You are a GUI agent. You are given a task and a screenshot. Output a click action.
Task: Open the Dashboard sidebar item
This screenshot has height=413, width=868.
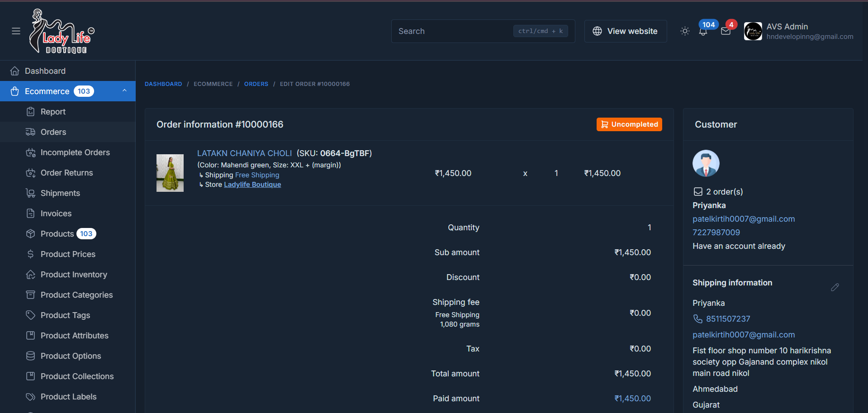45,71
